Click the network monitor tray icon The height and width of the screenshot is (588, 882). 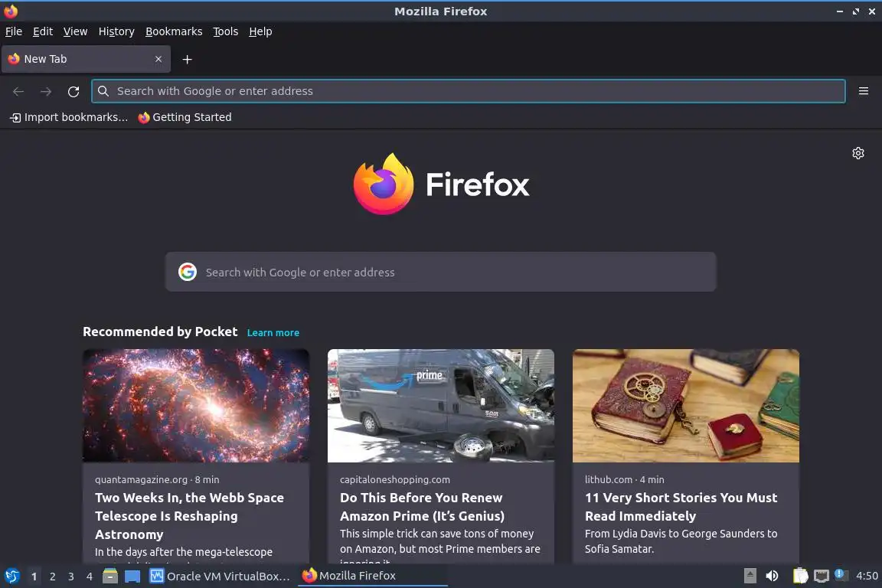click(x=822, y=576)
